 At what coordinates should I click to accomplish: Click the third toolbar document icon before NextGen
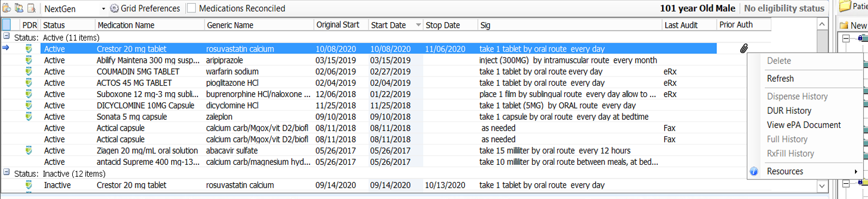coord(32,8)
